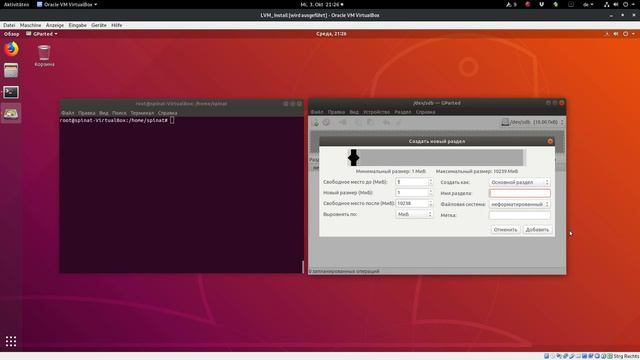
Task: Click the shield tray icon in host bar
Action: pyautogui.click(x=542, y=4)
